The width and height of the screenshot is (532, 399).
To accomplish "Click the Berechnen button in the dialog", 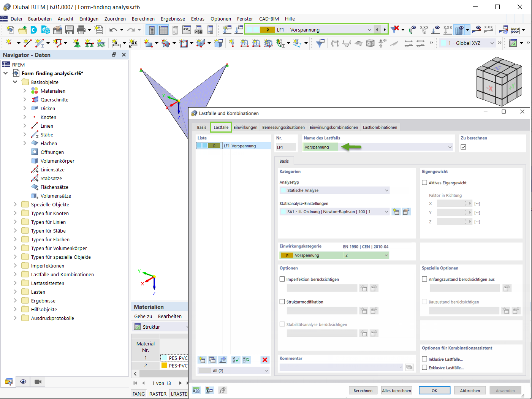I will click(x=363, y=390).
